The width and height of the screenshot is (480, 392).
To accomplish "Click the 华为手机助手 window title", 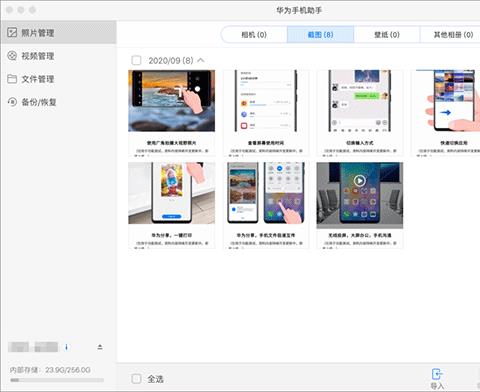I will click(299, 10).
